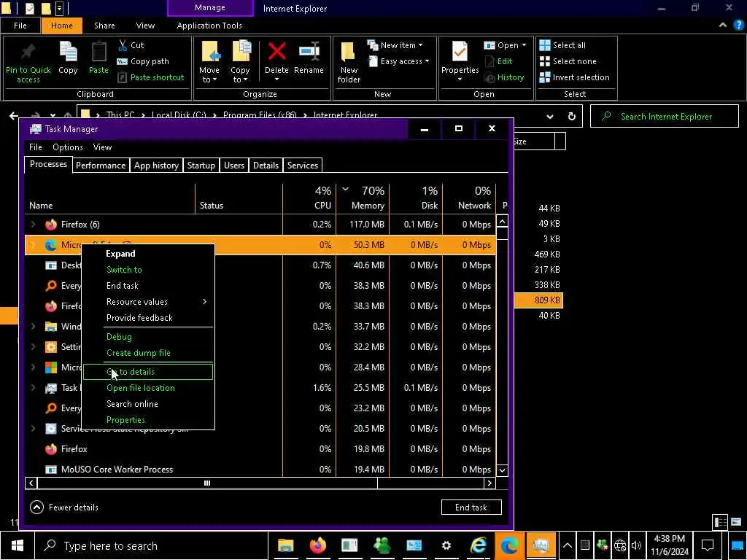The image size is (747, 560).
Task: Select the MoUSO Core Worker Process row
Action: pyautogui.click(x=260, y=470)
